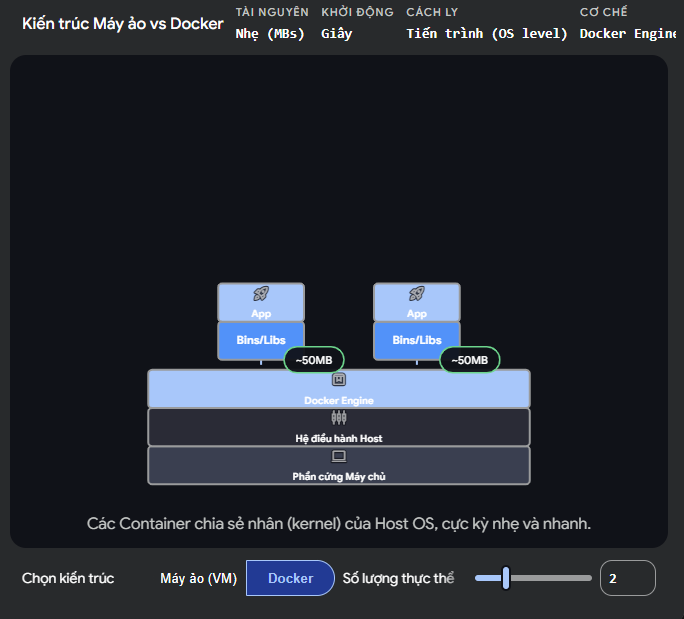The height and width of the screenshot is (619, 684).
Task: Click the Giây startup value
Action: coord(336,34)
